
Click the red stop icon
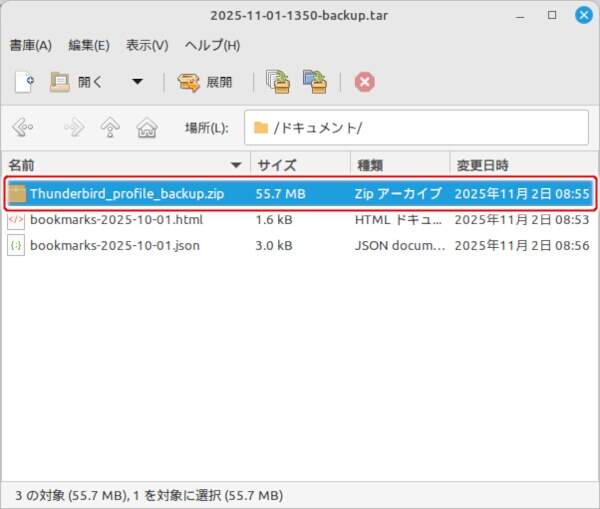(364, 82)
